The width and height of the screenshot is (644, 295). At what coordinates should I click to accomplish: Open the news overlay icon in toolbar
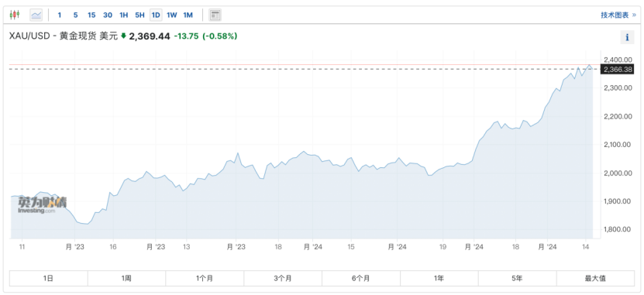point(215,15)
